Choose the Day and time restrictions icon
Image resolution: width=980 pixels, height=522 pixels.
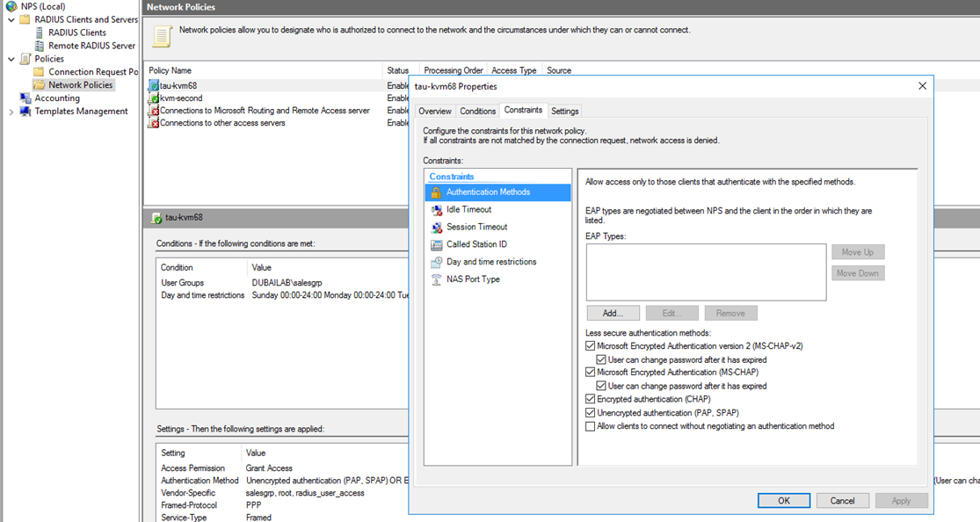[x=436, y=262]
